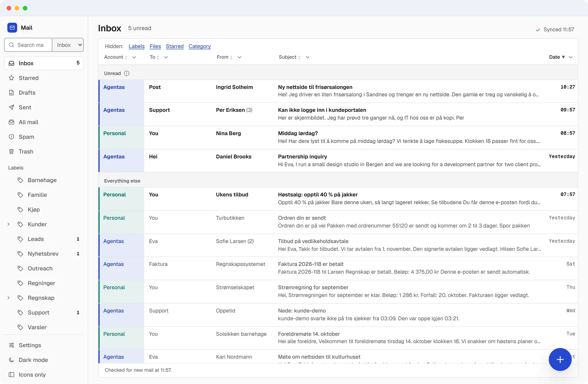
Task: Click the Sent paper plane icon
Action: click(11, 107)
